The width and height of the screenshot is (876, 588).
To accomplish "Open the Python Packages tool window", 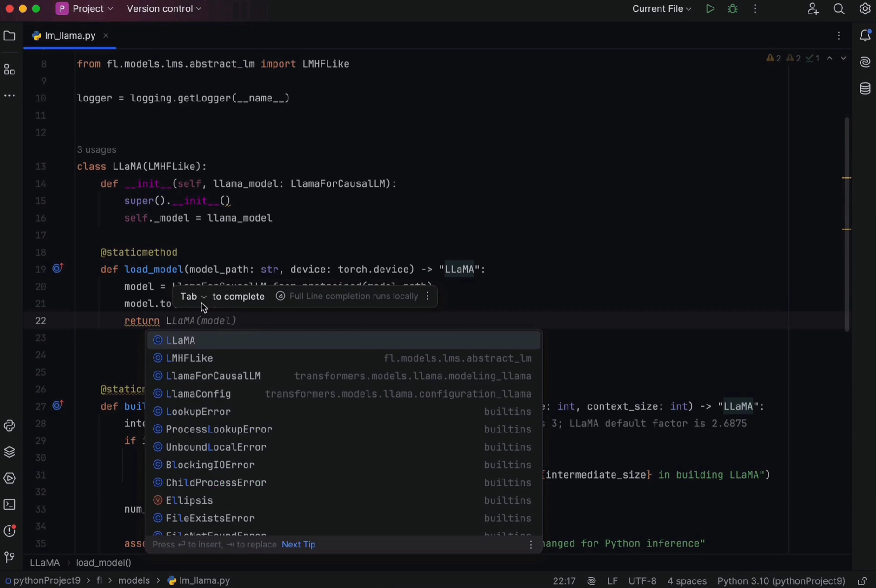I will [x=9, y=452].
